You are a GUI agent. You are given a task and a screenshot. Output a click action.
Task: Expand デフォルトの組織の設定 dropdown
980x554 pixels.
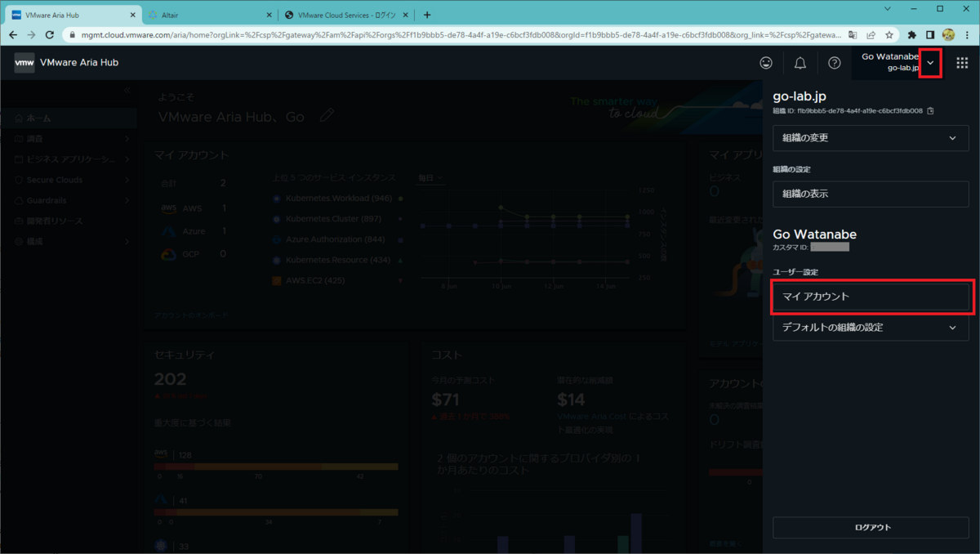(x=871, y=328)
